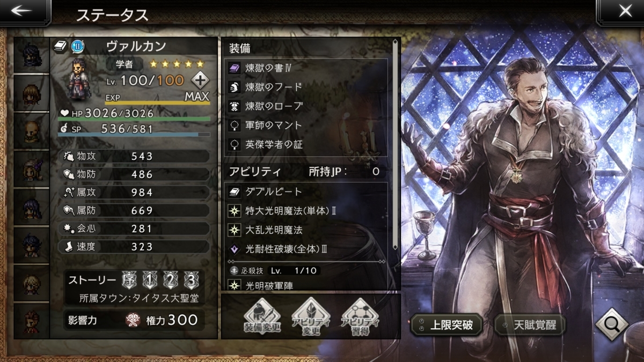Click the equipment panel scrollbar
Image resolution: width=644 pixels, height=362 pixels.
coord(396,145)
